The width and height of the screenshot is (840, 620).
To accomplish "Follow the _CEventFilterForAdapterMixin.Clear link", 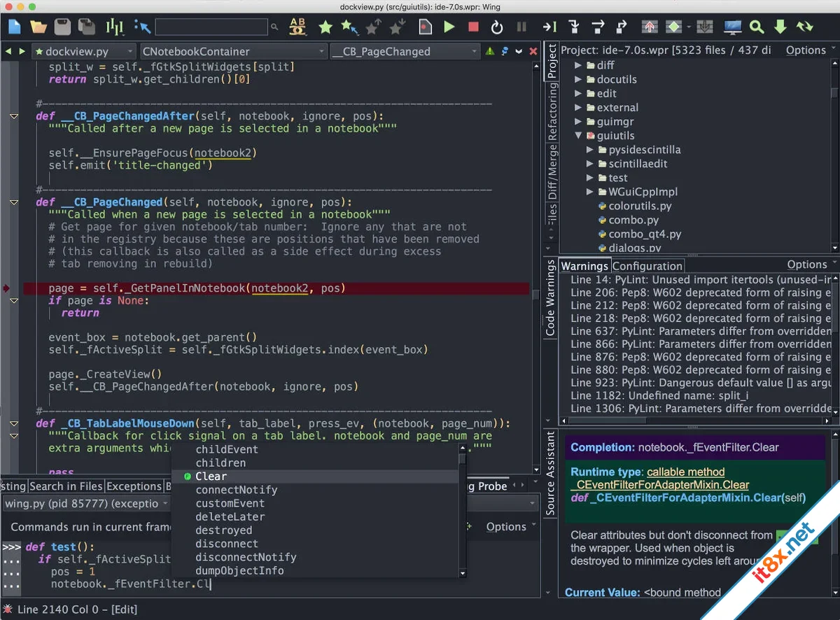I will (x=659, y=485).
